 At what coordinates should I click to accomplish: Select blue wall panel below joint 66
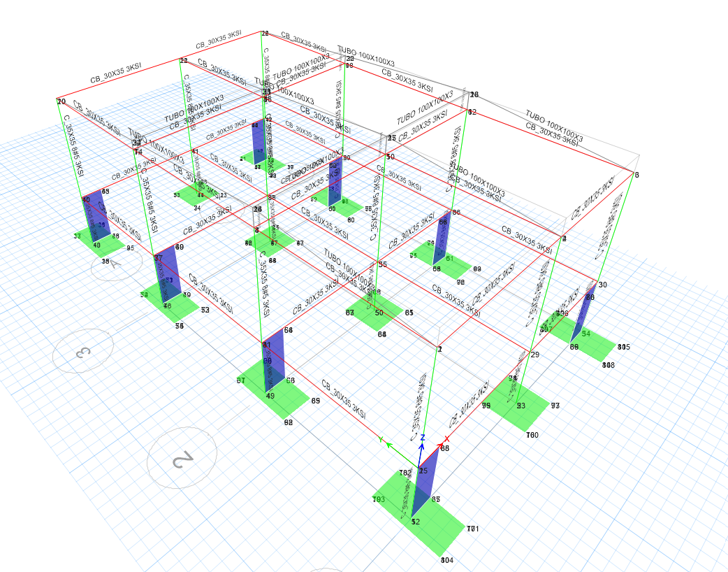pos(442,239)
